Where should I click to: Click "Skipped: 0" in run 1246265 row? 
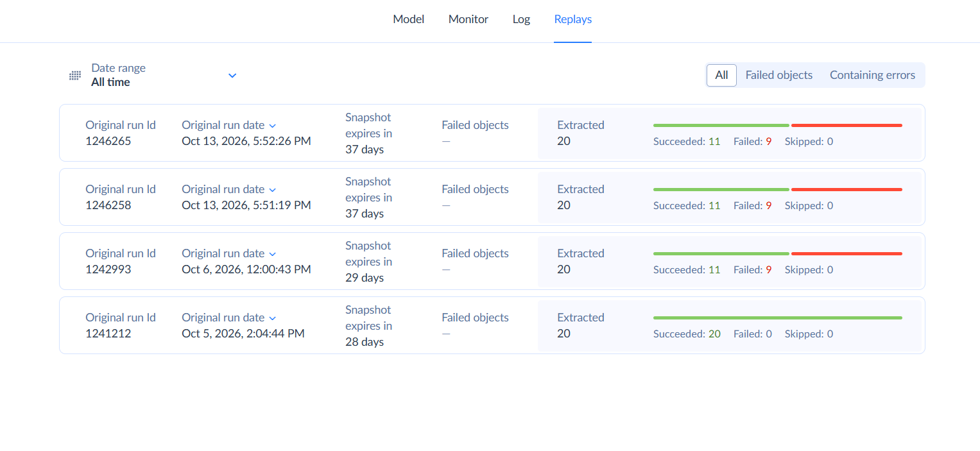click(809, 142)
